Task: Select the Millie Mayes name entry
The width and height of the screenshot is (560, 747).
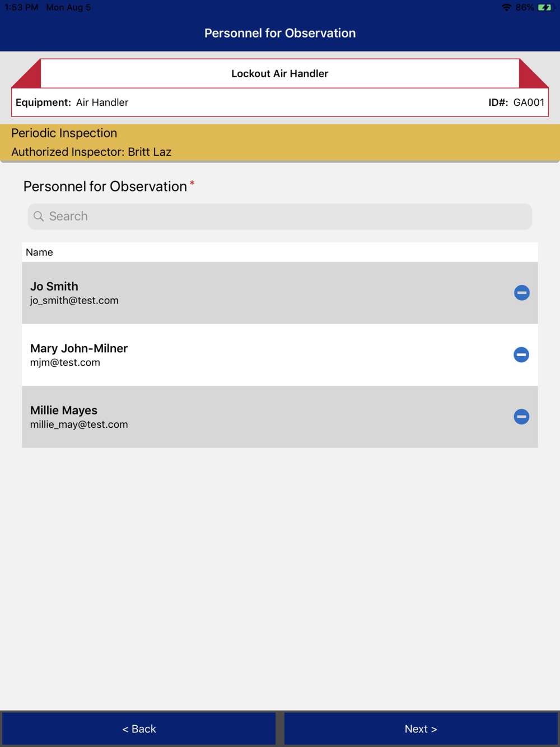Action: [64, 410]
